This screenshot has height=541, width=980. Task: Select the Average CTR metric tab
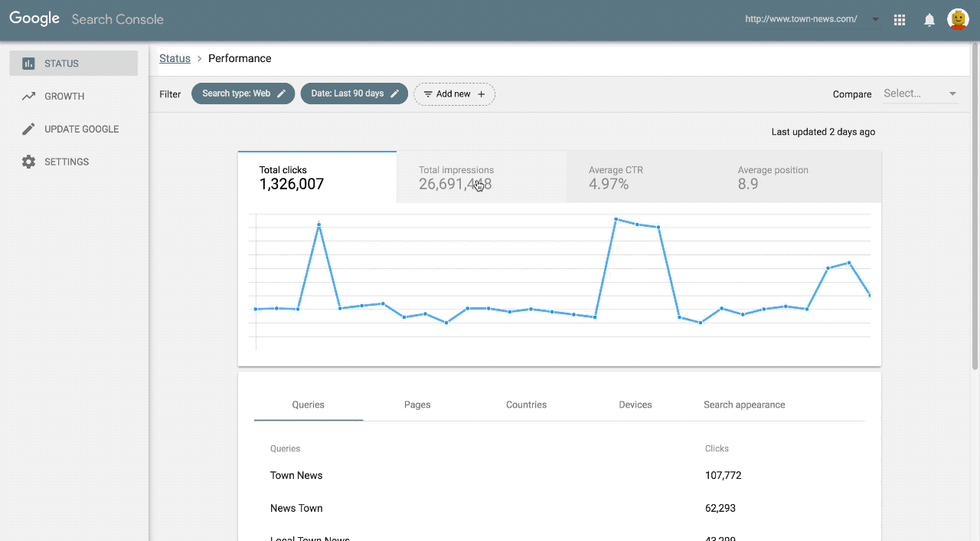(x=642, y=177)
